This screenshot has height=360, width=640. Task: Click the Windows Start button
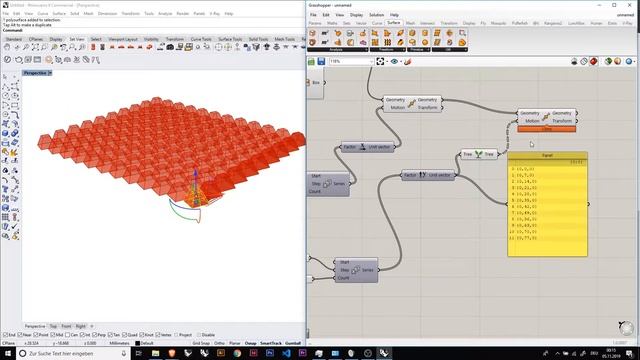click(8, 353)
